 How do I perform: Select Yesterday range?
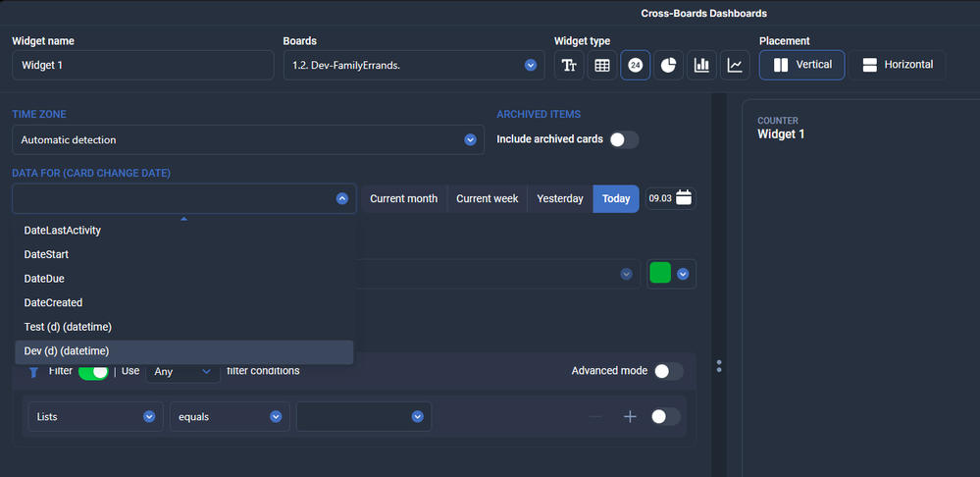(560, 199)
